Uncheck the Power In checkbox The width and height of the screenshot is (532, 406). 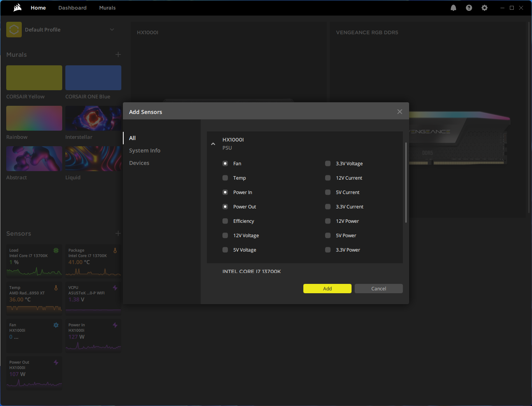[225, 192]
